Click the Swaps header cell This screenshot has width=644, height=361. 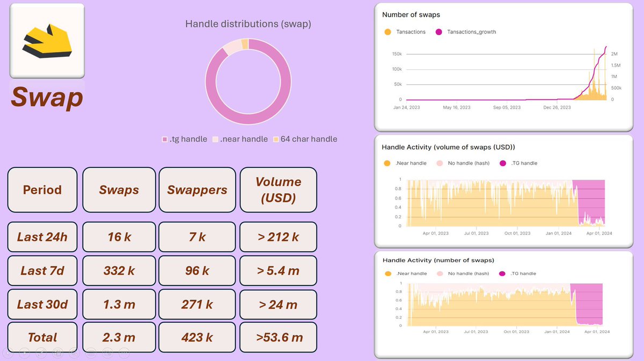click(119, 189)
